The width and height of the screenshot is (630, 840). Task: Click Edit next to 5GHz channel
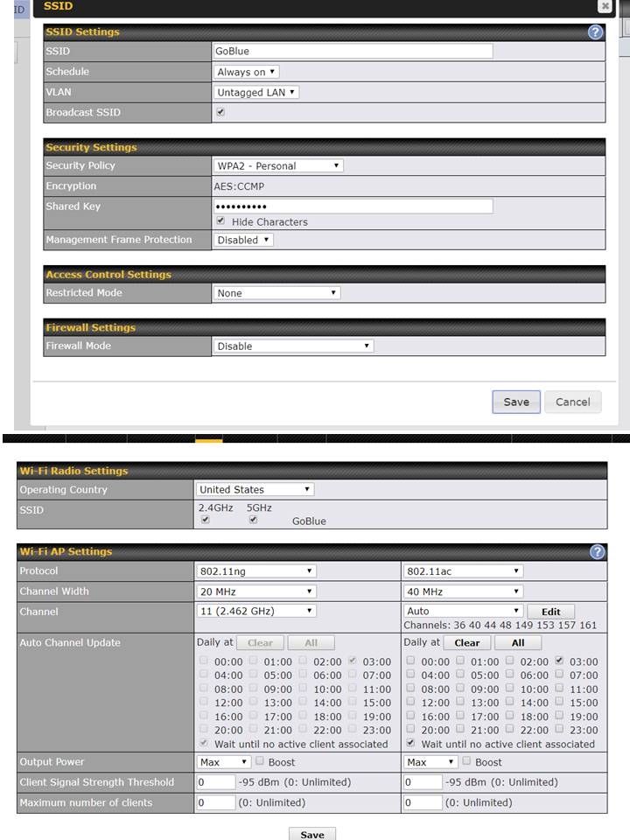click(550, 612)
